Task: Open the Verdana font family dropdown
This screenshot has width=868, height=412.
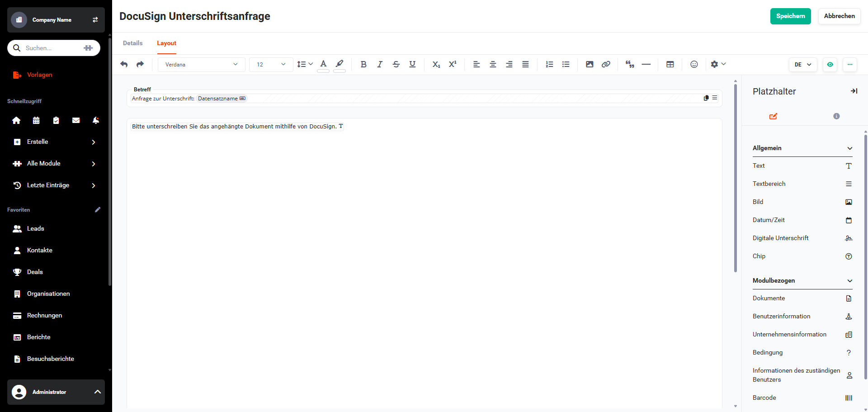Action: [x=201, y=65]
